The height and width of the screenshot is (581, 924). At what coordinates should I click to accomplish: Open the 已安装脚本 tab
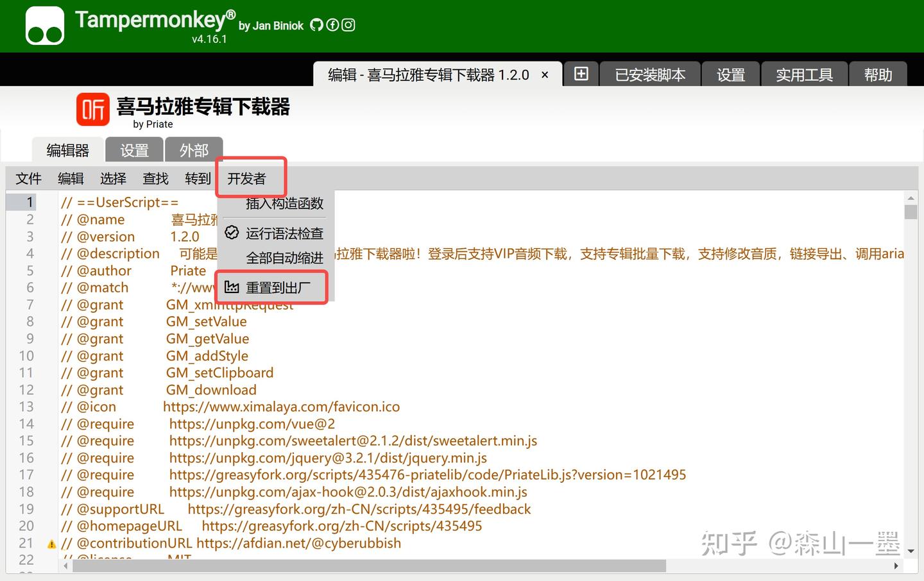[650, 74]
